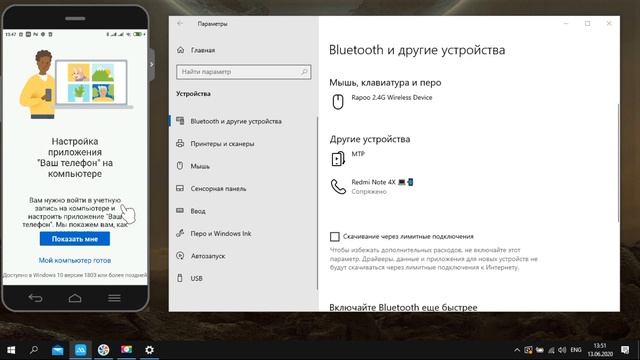Viewport: 640px width, 360px height.
Task: Open the Settings gear in taskbar
Action: [149, 350]
